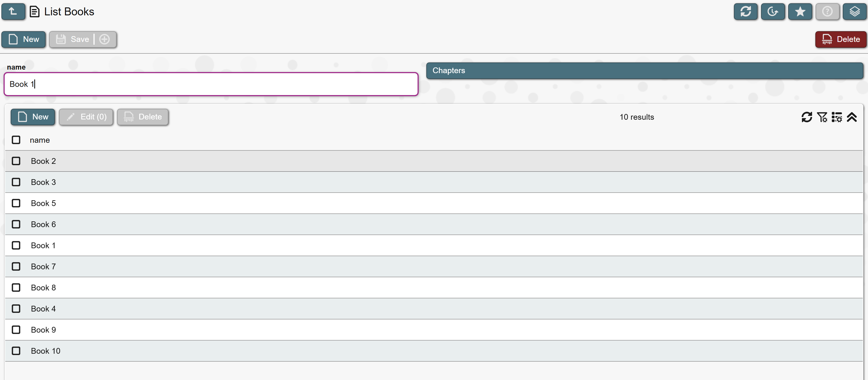This screenshot has height=380, width=868.
Task: Open the filter settings funnel icon
Action: click(822, 117)
